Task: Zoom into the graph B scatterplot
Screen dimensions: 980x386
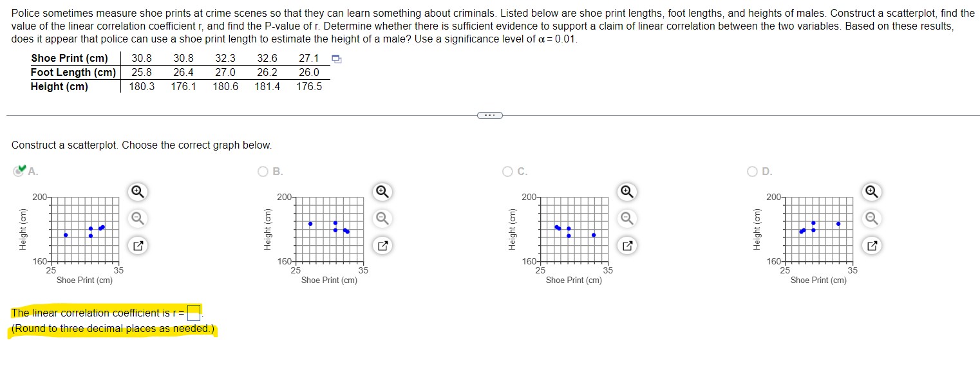Action: tap(381, 192)
